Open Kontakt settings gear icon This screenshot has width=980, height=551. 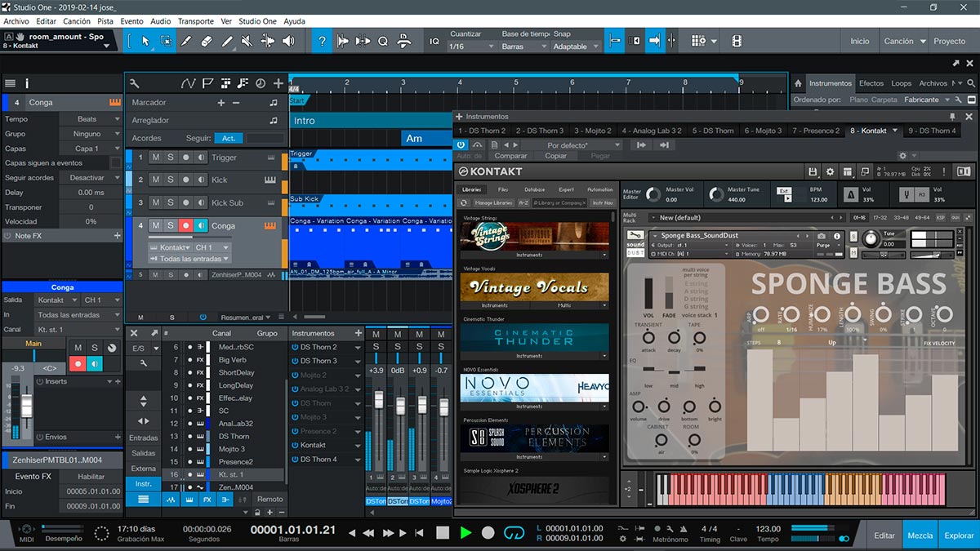click(831, 171)
